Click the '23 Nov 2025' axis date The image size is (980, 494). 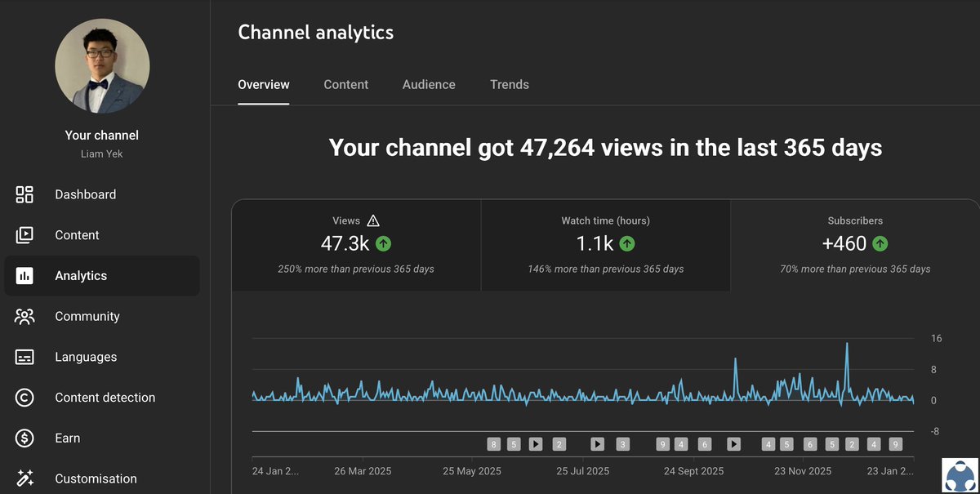tap(803, 471)
